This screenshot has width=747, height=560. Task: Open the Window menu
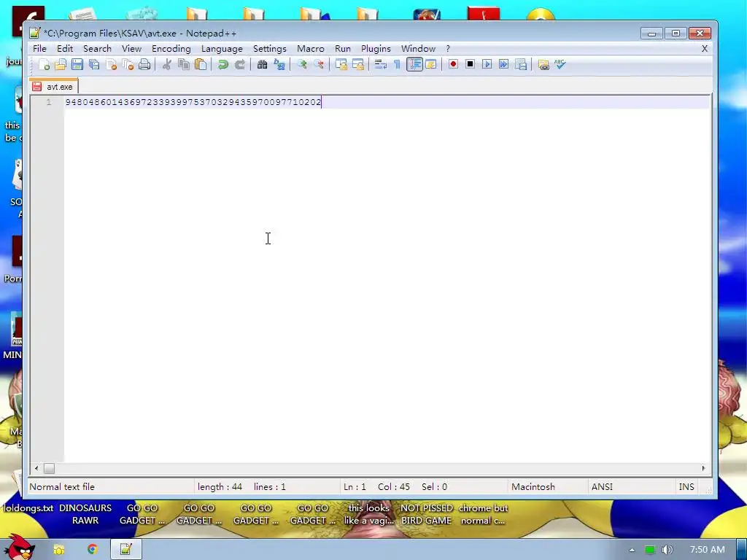pyautogui.click(x=418, y=49)
